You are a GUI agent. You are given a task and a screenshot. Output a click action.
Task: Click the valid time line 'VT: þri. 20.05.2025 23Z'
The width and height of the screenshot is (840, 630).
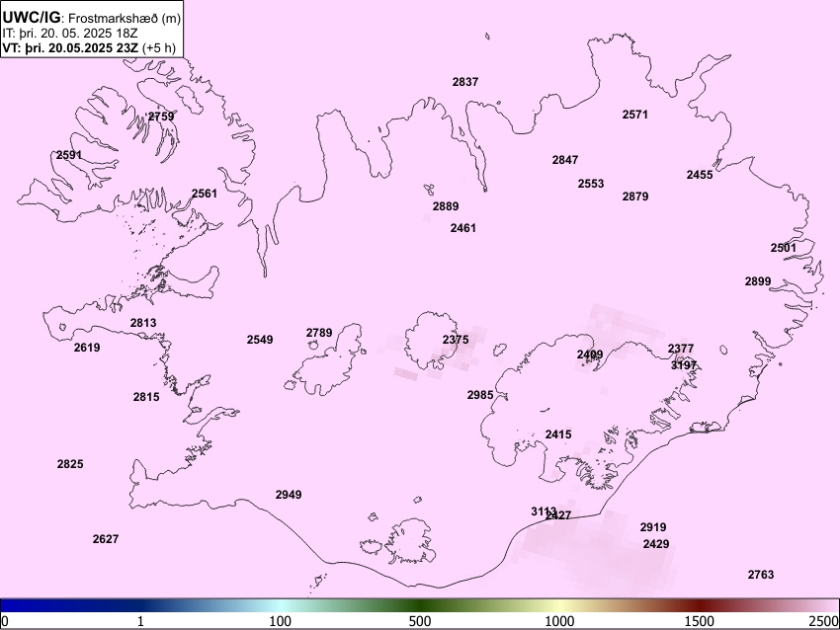(70, 47)
